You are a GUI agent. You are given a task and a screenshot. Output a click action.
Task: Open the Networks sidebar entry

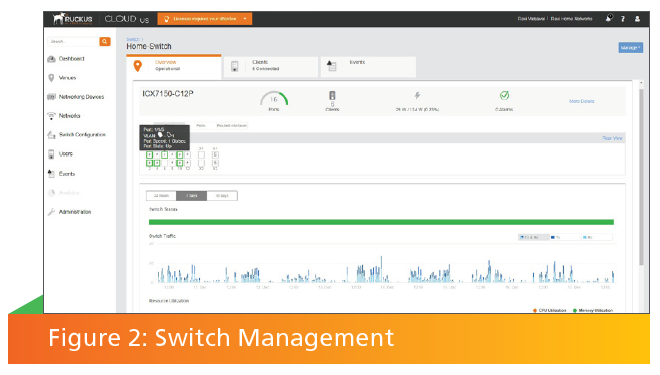tap(64, 116)
